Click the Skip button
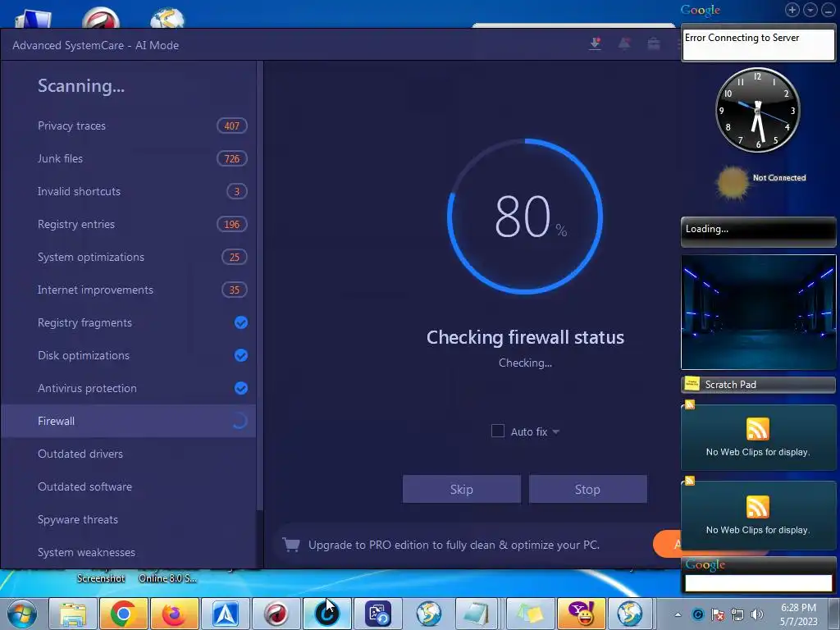The width and height of the screenshot is (840, 630). click(462, 489)
